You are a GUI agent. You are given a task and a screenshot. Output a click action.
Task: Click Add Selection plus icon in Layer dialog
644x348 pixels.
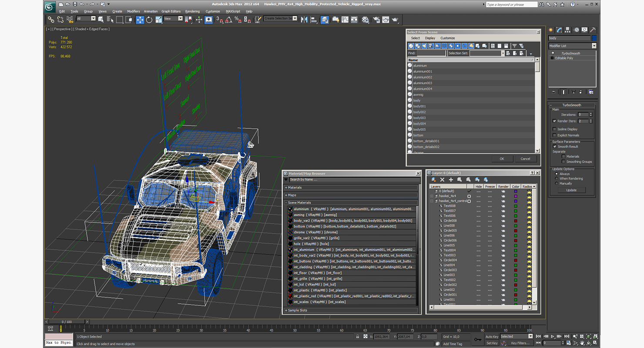[451, 180]
